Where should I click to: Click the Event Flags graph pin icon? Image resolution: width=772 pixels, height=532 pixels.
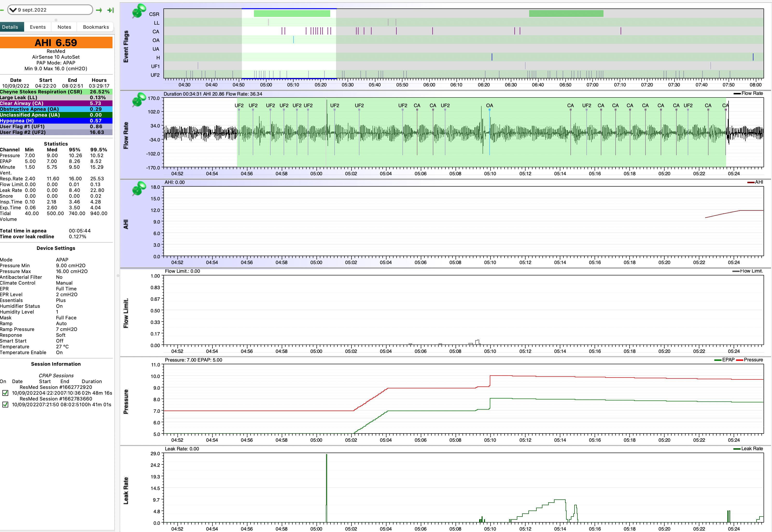[x=139, y=11]
